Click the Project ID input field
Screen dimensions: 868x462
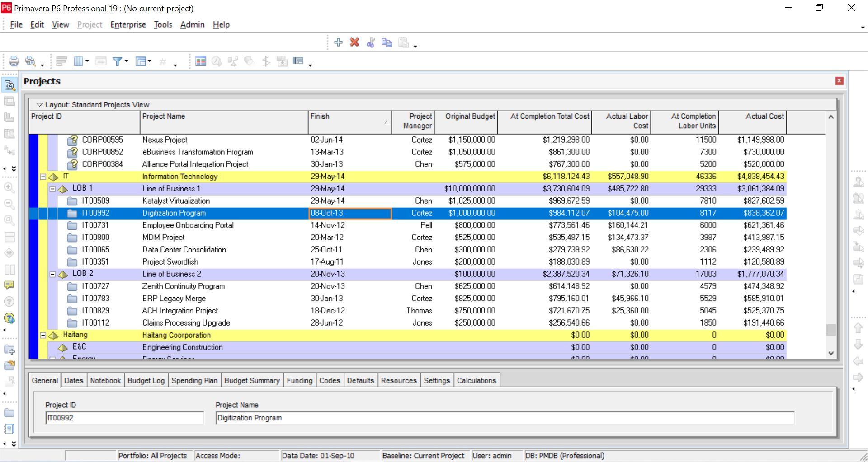pyautogui.click(x=124, y=418)
